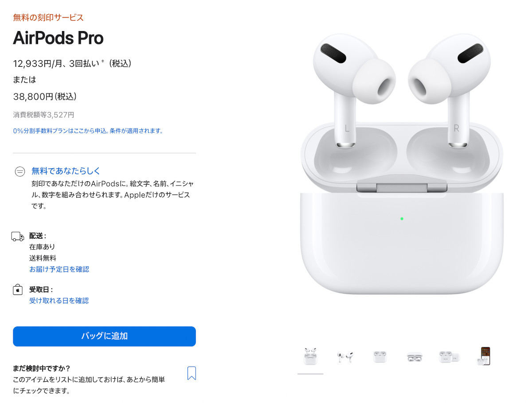
Task: Select fourth thumbnail of case top view
Action: tap(415, 357)
